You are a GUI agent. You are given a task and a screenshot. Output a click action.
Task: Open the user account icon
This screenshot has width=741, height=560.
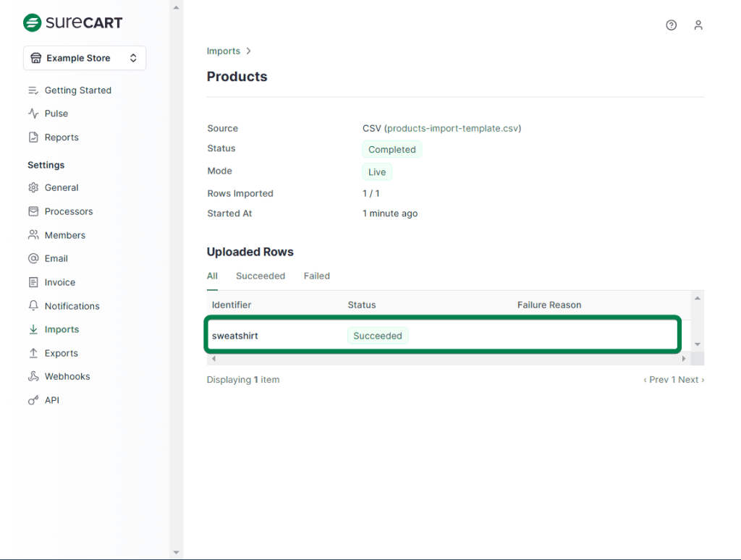coord(698,25)
